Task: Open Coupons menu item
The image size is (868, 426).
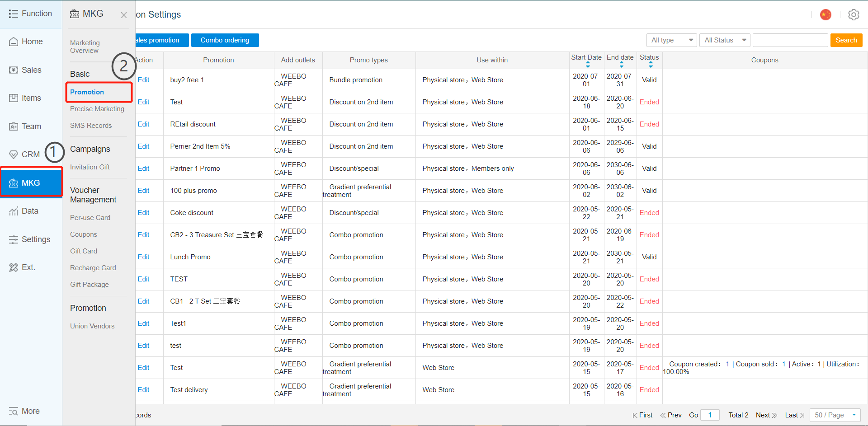Action: coord(84,234)
